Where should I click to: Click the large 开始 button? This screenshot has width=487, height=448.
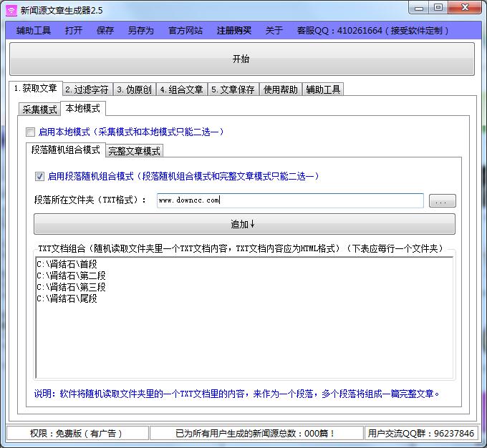point(241,59)
